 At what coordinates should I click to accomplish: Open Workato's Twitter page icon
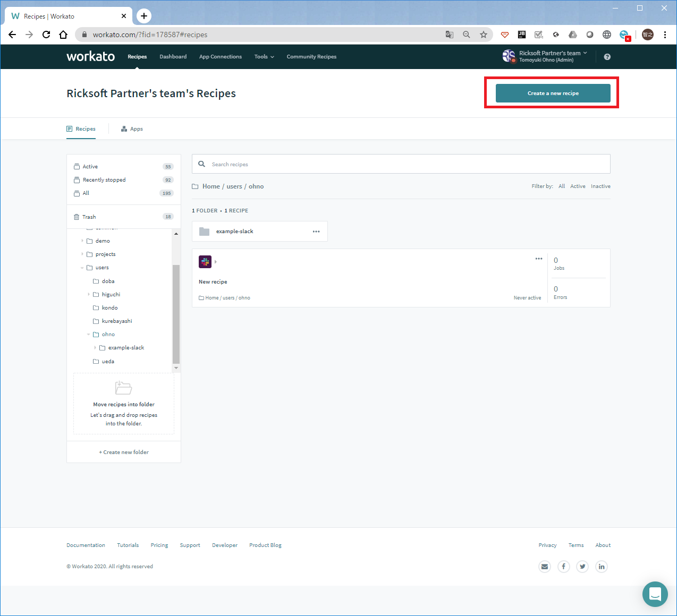coord(582,567)
